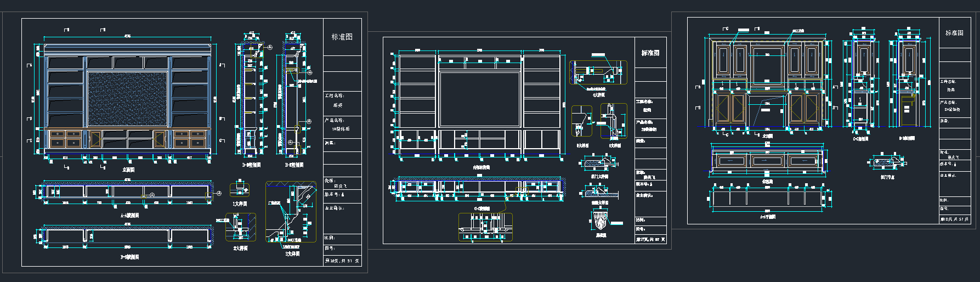980x282 pixels.
Task: Click the left drawer cabinet in left elevation
Action: click(65, 139)
